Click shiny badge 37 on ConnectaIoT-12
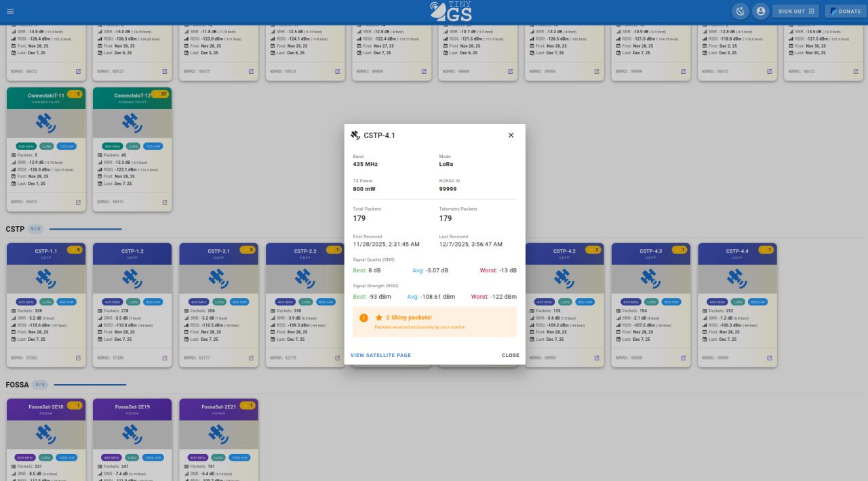 (x=161, y=94)
